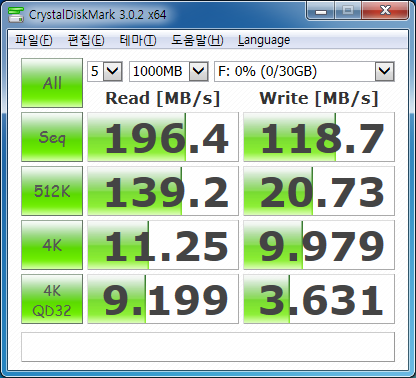Open the 파일(F) menu

click(34, 40)
